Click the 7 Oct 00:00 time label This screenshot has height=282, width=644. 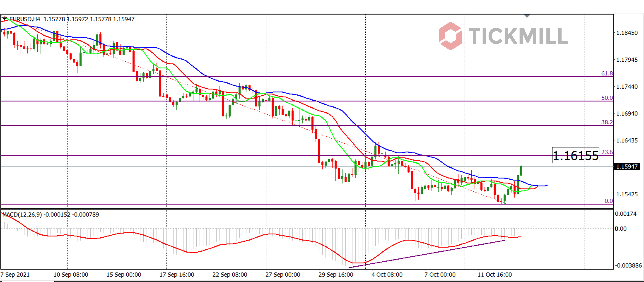(440, 275)
